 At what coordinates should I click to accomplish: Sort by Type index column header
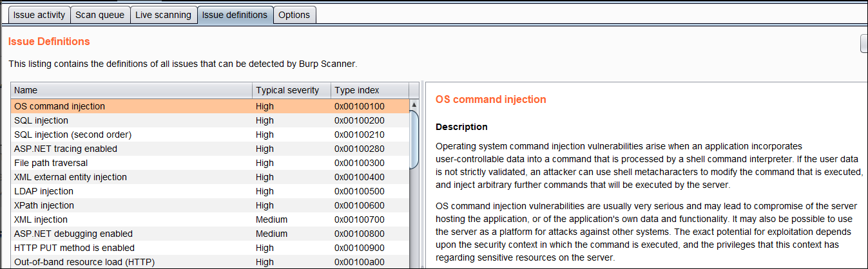(x=369, y=90)
